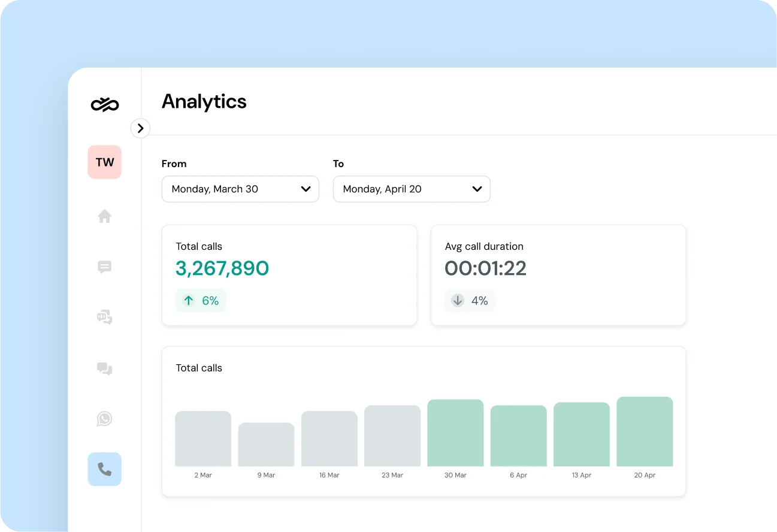
Task: Expand the sidebar with the chevron arrow
Action: (140, 128)
